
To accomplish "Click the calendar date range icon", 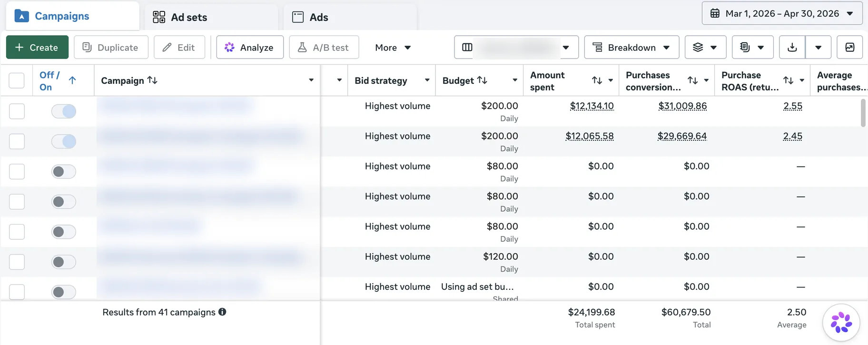I will pyautogui.click(x=715, y=13).
